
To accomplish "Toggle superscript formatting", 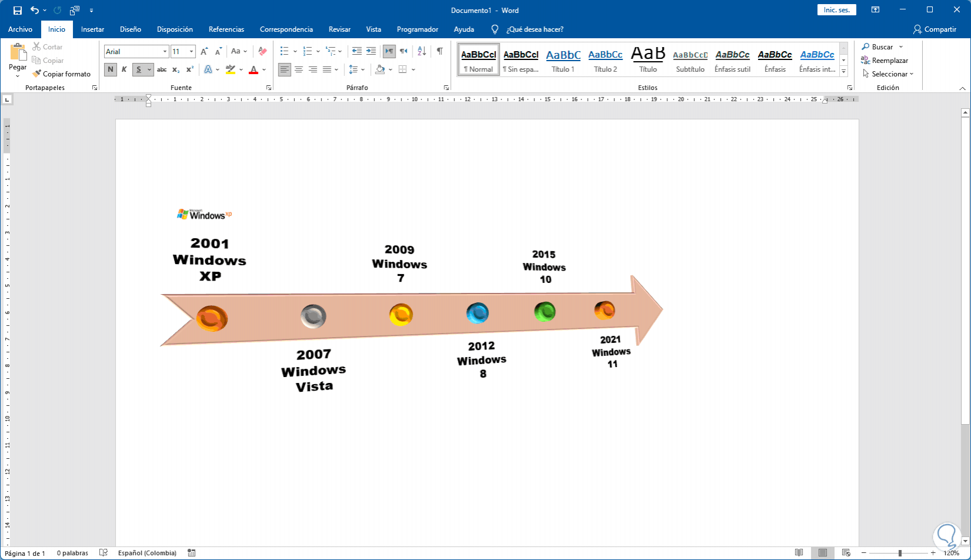I will point(189,69).
